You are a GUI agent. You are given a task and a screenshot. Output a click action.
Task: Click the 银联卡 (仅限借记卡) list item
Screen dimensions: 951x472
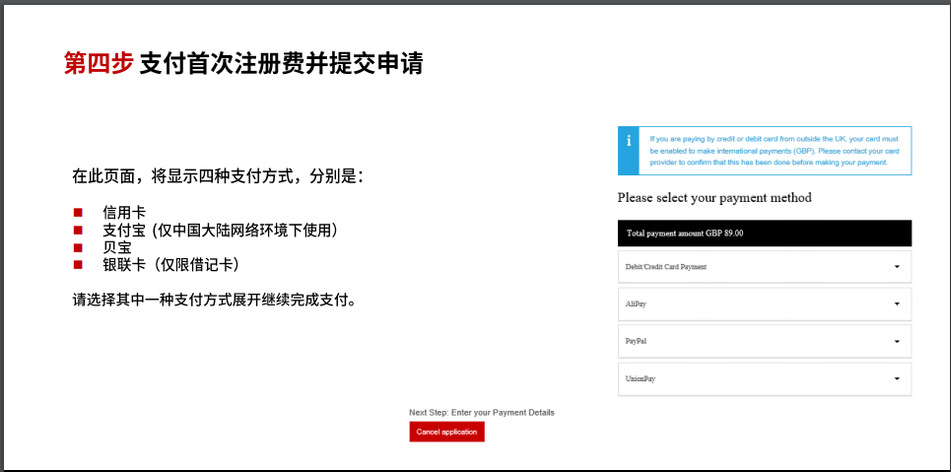170,264
